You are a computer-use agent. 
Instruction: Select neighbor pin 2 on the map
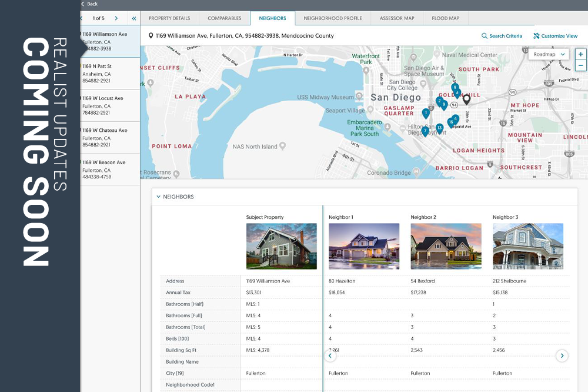(x=439, y=101)
